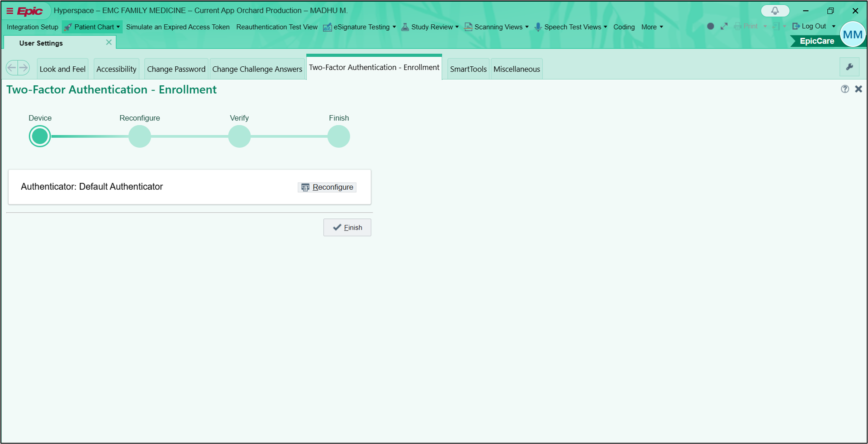Click the EpicCare banner label
868x444 pixels.
[817, 41]
